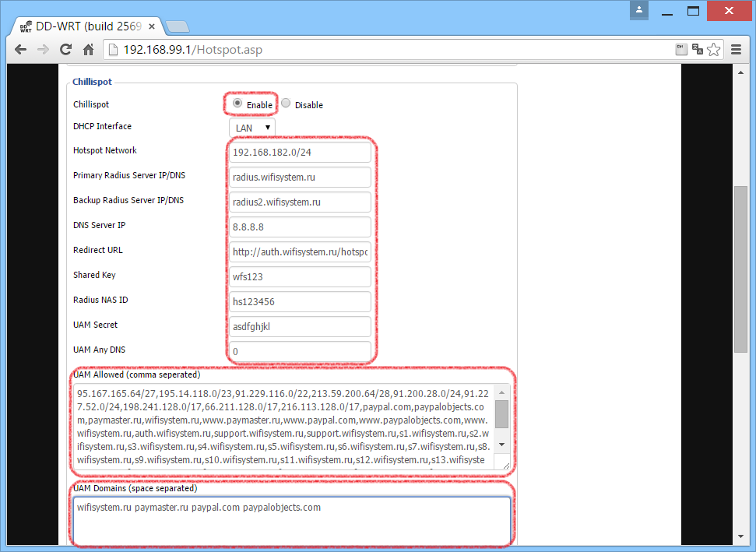Click the 'DHCP Interface' label
Viewport: 756px width, 552px height.
tap(102, 126)
